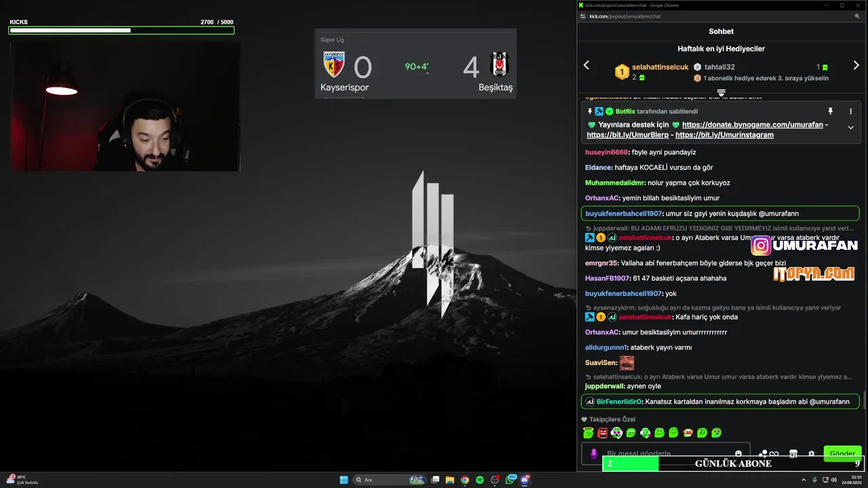Focus the 'Bir mesaj gönderin' message field
The width and height of the screenshot is (868, 488).
click(666, 453)
